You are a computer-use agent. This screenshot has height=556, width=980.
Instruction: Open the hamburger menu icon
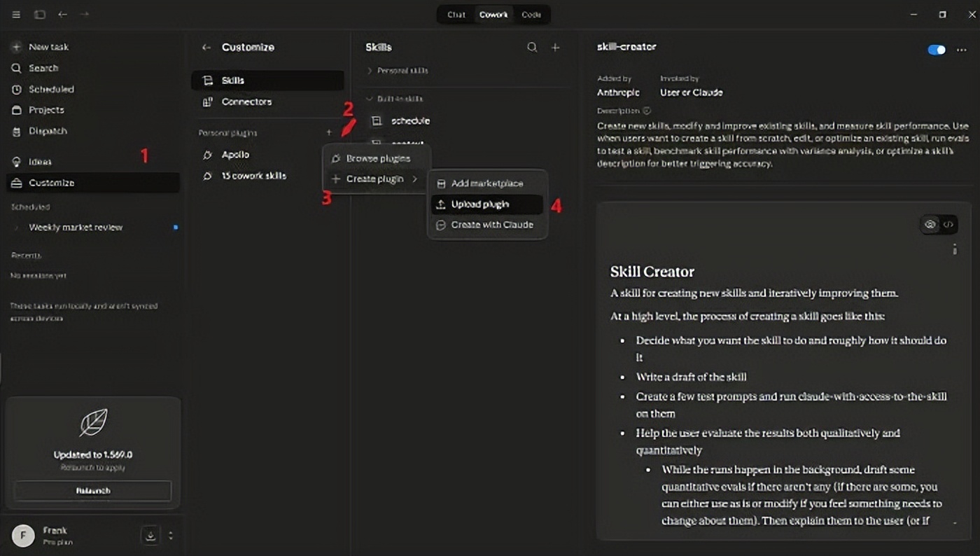click(17, 15)
